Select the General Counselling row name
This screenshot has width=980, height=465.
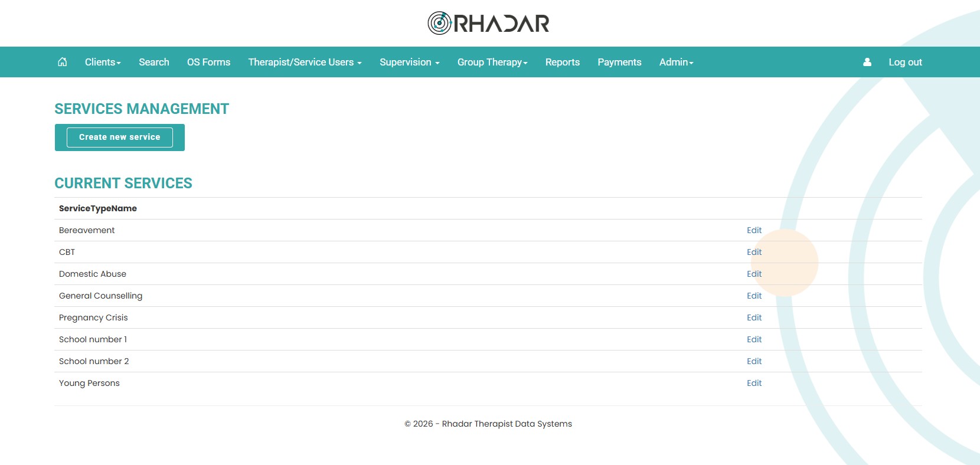pyautogui.click(x=100, y=296)
